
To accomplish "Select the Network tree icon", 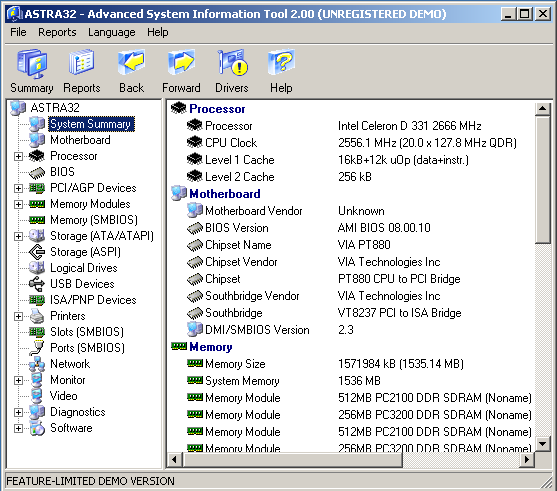I will 37,364.
